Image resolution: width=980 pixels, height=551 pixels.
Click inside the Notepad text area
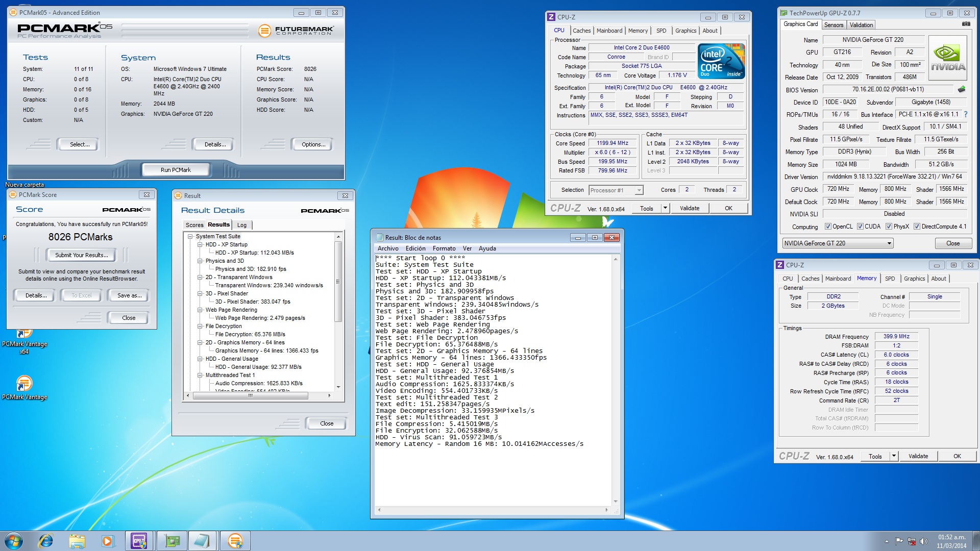tap(494, 380)
